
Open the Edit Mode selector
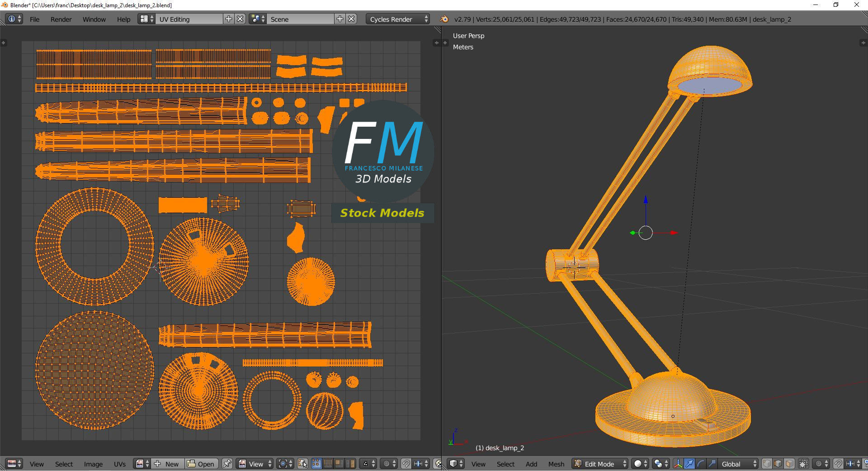(x=600, y=464)
